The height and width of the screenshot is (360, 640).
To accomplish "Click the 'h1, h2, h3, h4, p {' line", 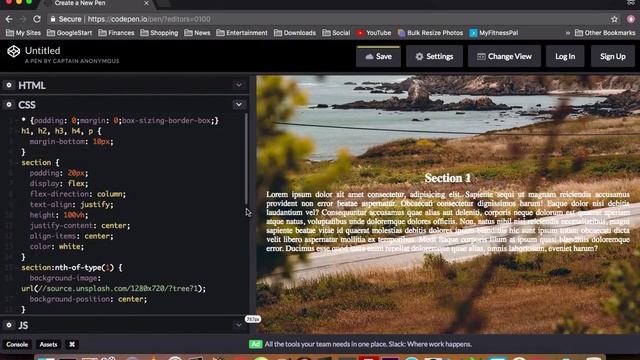I will pyautogui.click(x=61, y=131).
